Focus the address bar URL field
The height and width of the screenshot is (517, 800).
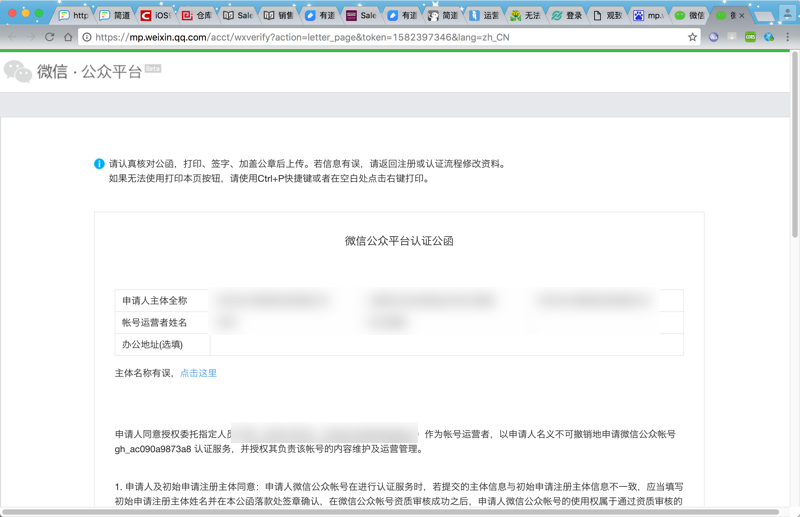click(389, 37)
